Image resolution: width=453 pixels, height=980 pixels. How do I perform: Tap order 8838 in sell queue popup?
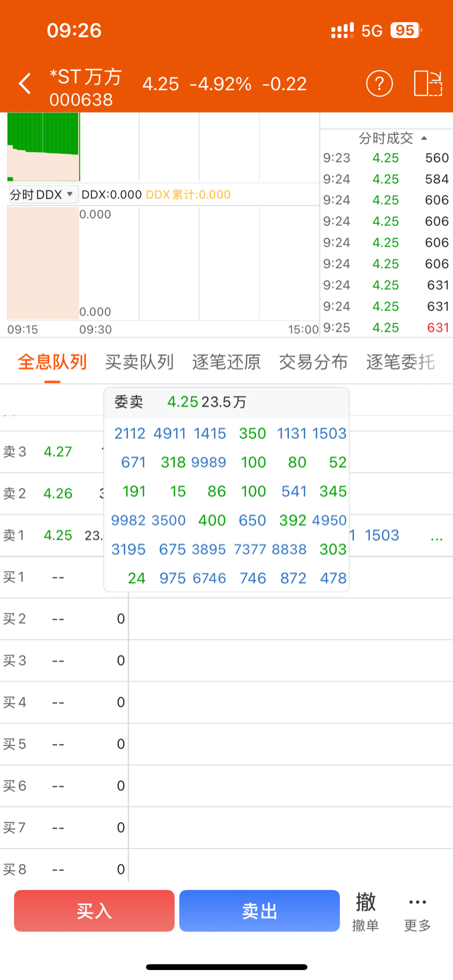(289, 549)
